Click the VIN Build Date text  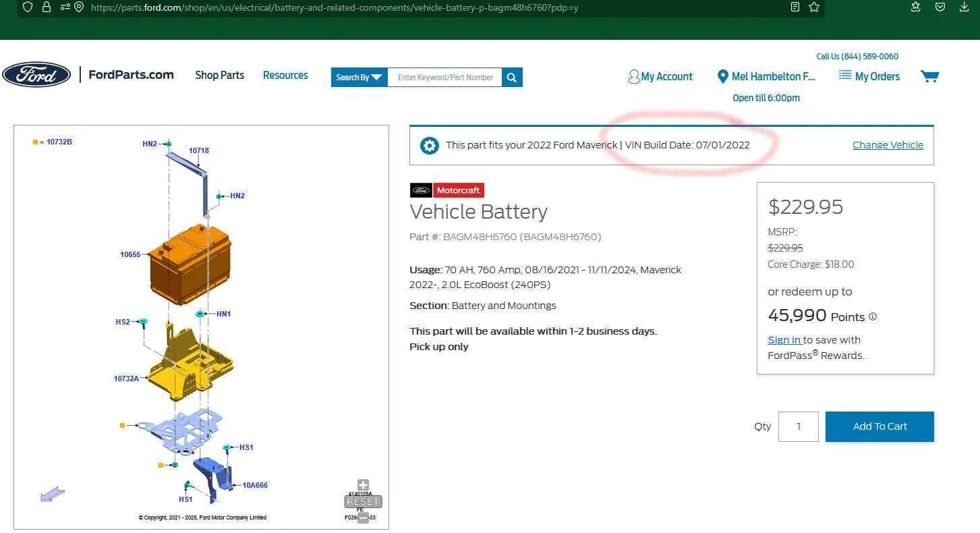click(687, 145)
